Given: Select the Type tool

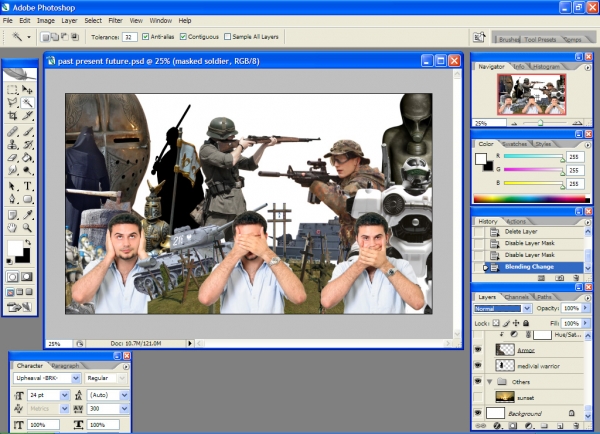Looking at the screenshot, I should pos(27,186).
